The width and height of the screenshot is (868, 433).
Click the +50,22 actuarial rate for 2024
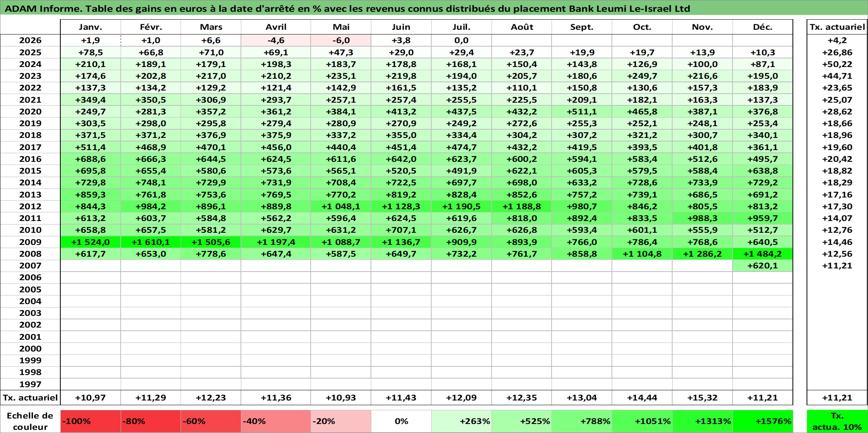tap(837, 64)
